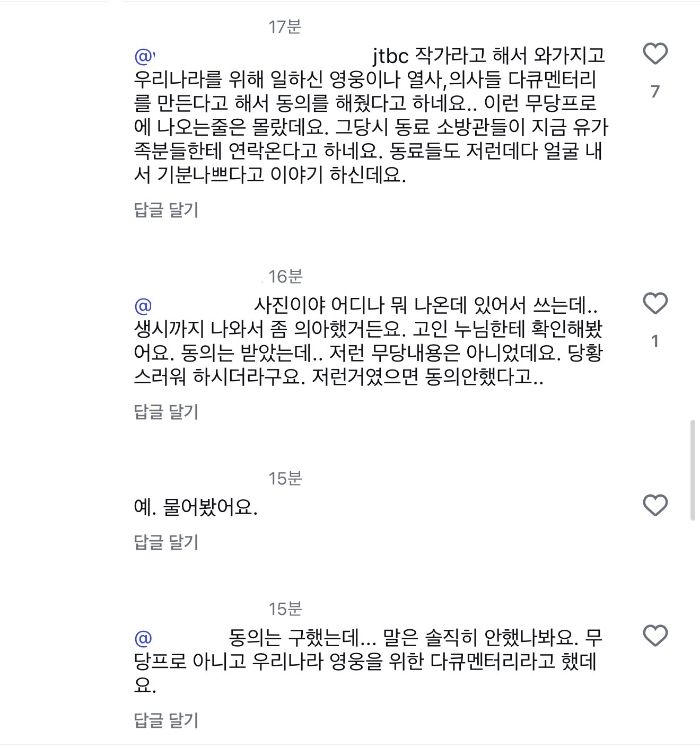Image resolution: width=700 pixels, height=748 pixels.
Task: Click the 16분 timestamp
Action: [285, 276]
